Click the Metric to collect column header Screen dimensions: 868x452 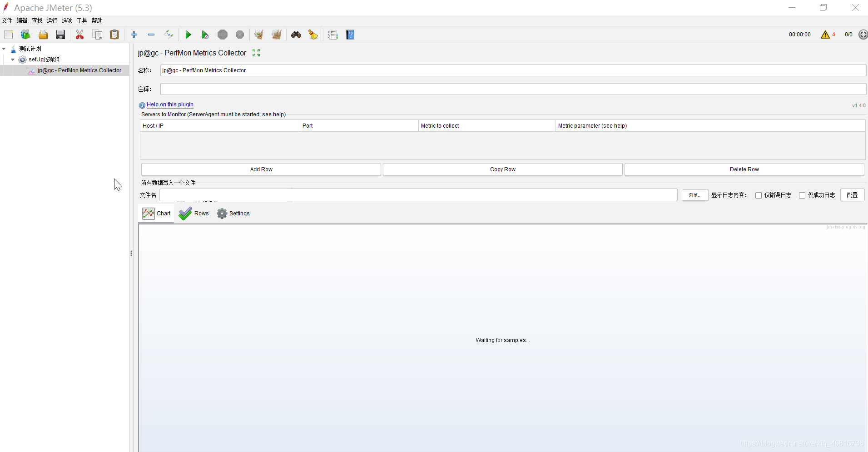tap(487, 126)
